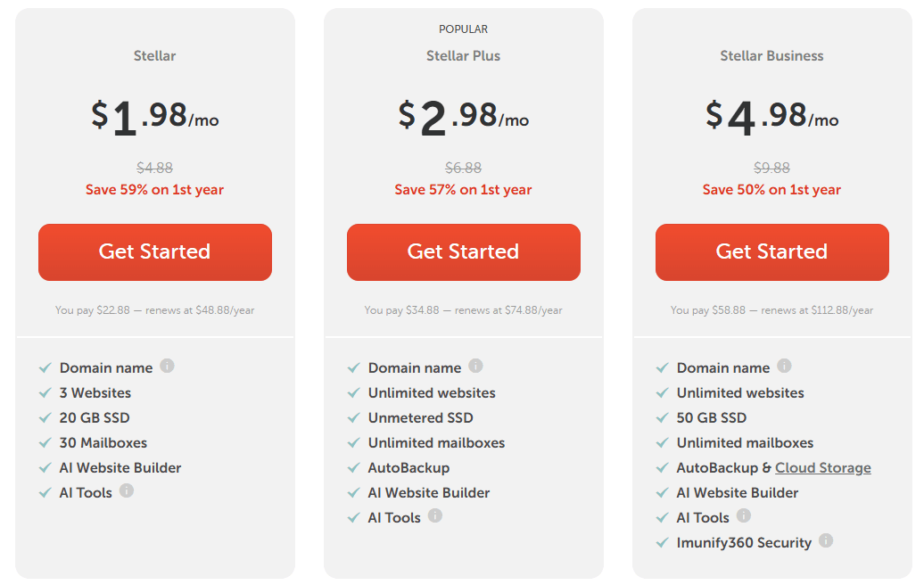This screenshot has height=585, width=924.
Task: Click the struck-through $9.88 price
Action: pos(771,168)
